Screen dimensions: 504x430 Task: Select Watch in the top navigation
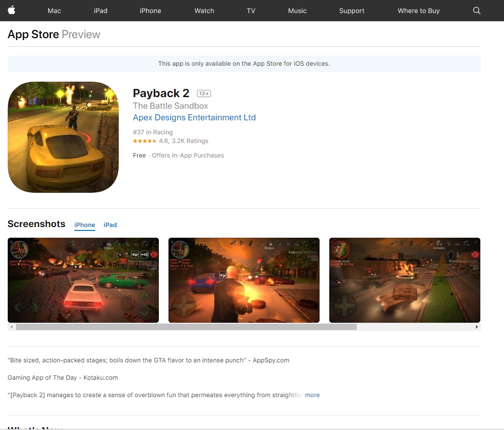pos(204,11)
